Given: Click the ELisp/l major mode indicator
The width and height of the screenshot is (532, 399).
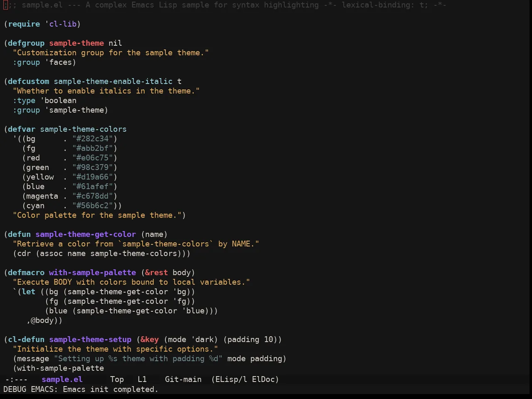Looking at the screenshot, I should 231,379.
